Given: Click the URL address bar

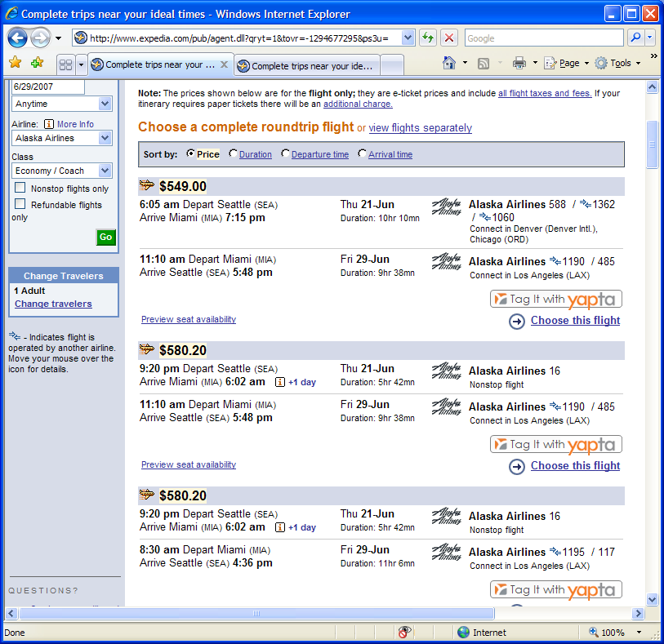Looking at the screenshot, I should click(237, 38).
